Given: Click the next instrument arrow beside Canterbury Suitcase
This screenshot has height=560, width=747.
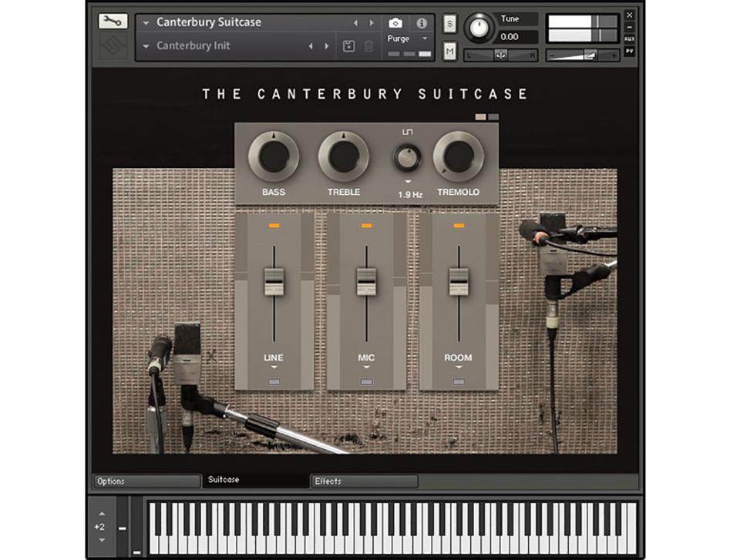Looking at the screenshot, I should (x=371, y=22).
